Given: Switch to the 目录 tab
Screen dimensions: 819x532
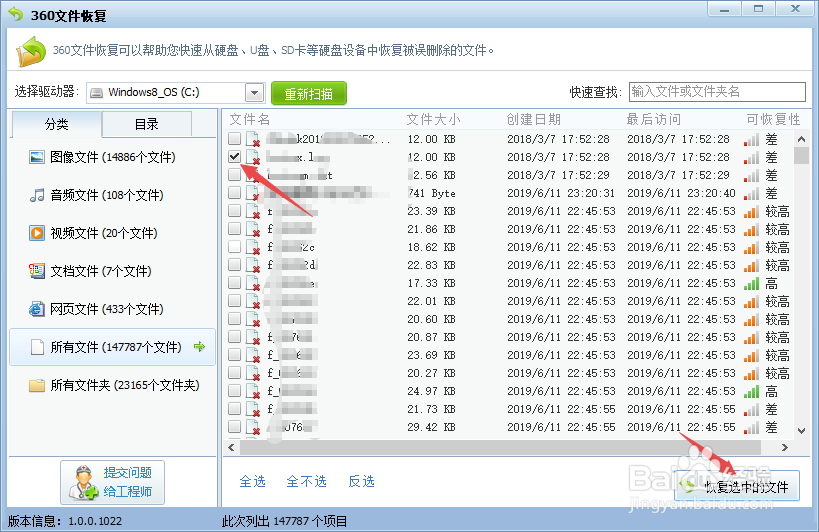Looking at the screenshot, I should 147,124.
